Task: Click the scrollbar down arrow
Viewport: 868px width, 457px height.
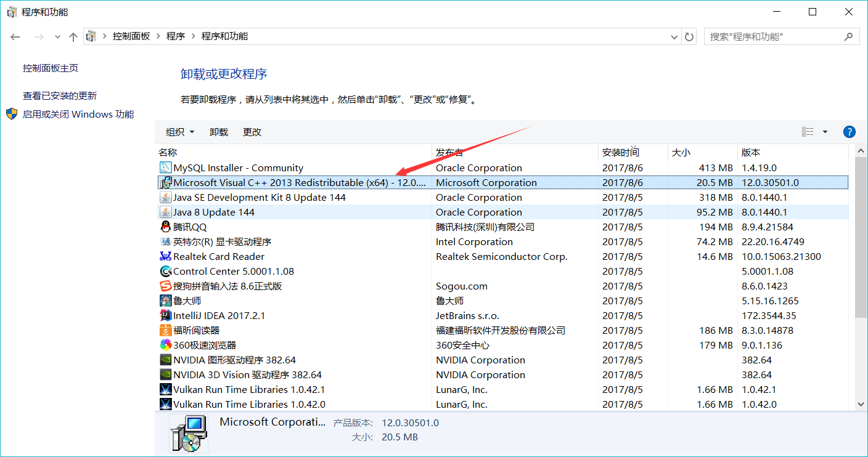Action: 861,404
